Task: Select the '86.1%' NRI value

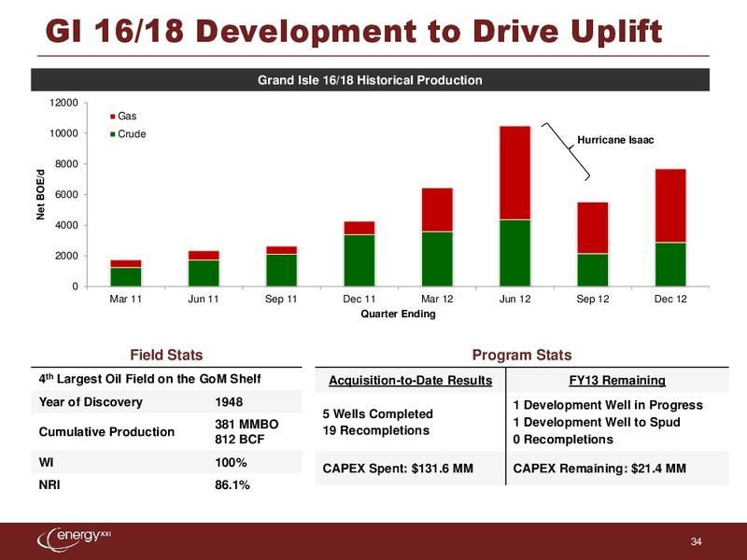Action: click(x=232, y=484)
